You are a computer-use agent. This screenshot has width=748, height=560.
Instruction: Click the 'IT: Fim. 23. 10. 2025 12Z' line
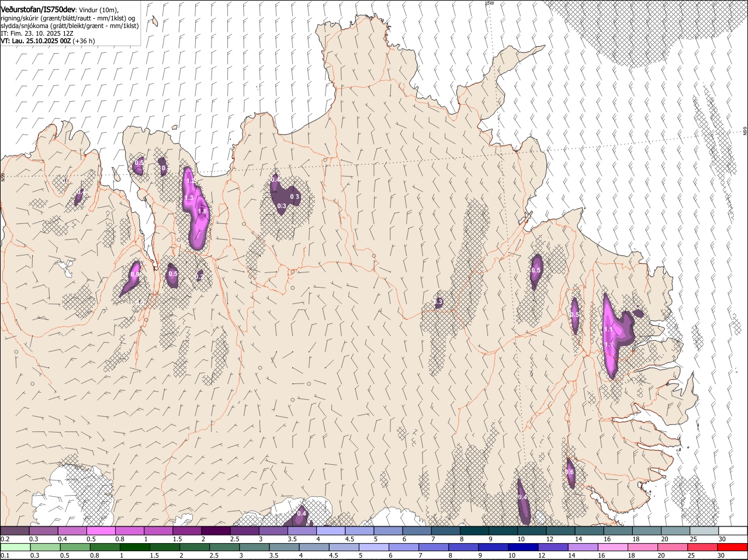[x=37, y=34]
